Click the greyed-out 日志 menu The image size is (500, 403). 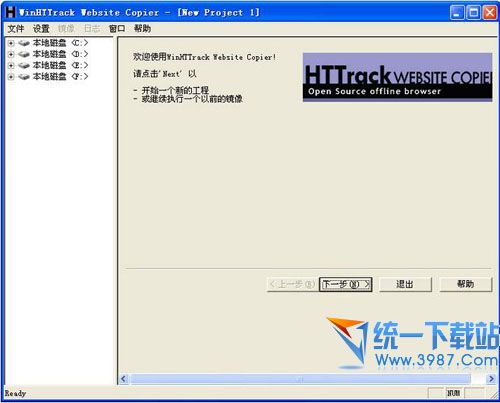point(92,29)
